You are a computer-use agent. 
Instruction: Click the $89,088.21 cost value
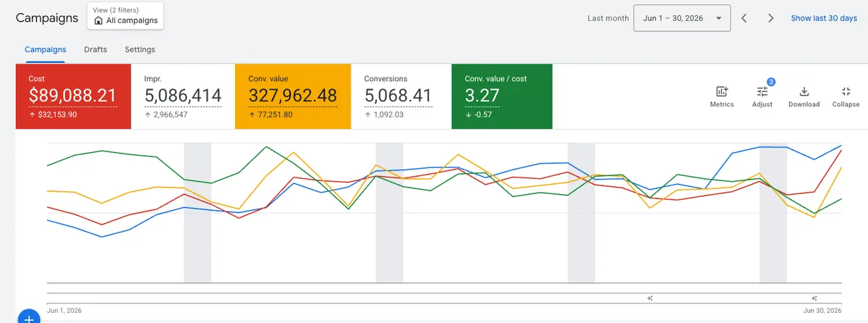click(73, 96)
